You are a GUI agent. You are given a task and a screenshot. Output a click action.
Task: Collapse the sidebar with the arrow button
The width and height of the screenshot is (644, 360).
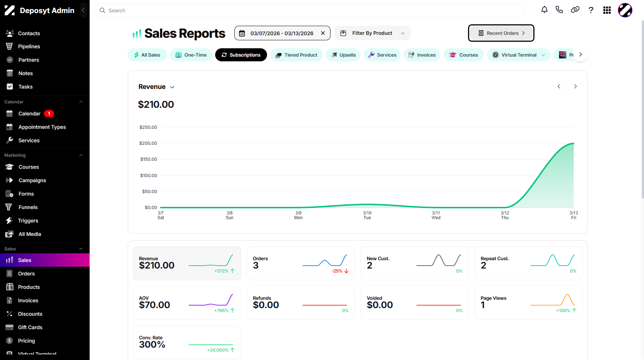(83, 10)
